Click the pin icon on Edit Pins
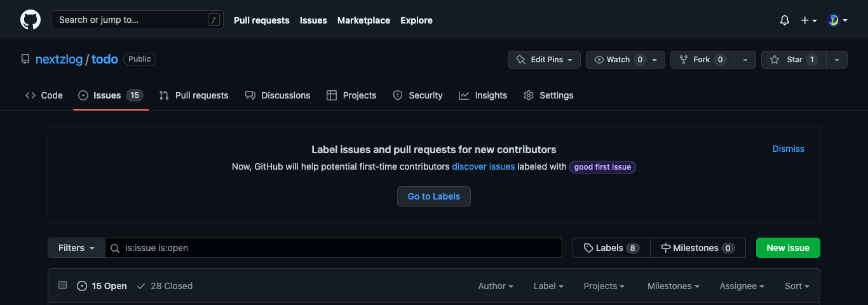This screenshot has height=305, width=868. tap(521, 60)
